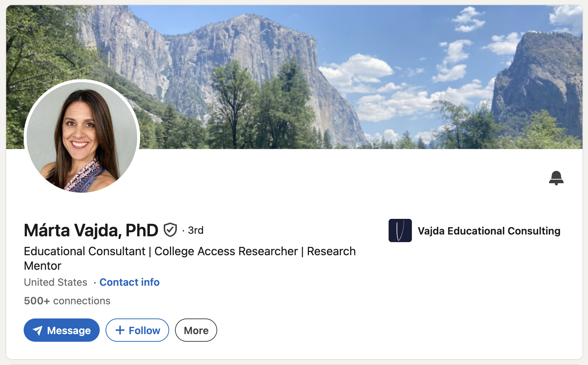The width and height of the screenshot is (588, 365).
Task: Click the Márta Vajda, PhD name heading
Action: coord(91,230)
